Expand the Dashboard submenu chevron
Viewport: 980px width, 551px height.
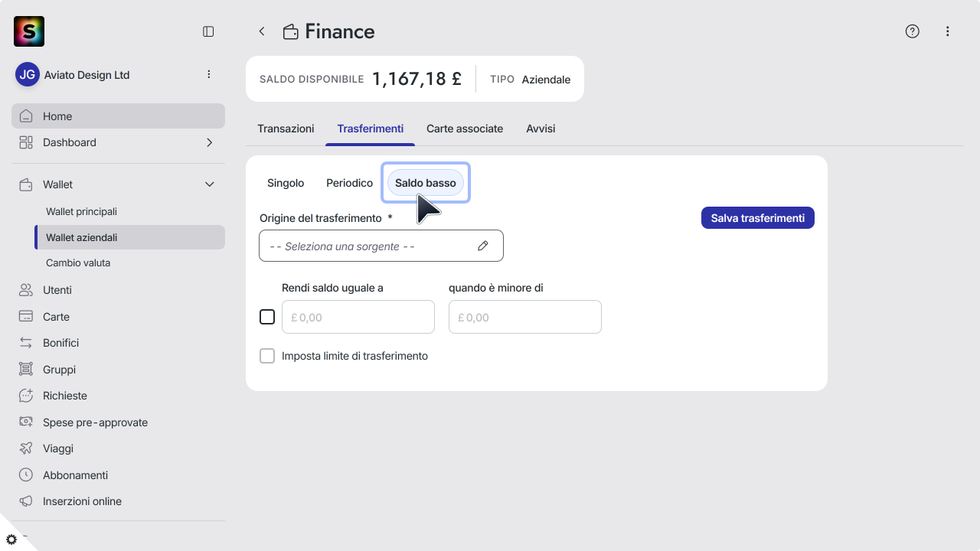(x=210, y=142)
